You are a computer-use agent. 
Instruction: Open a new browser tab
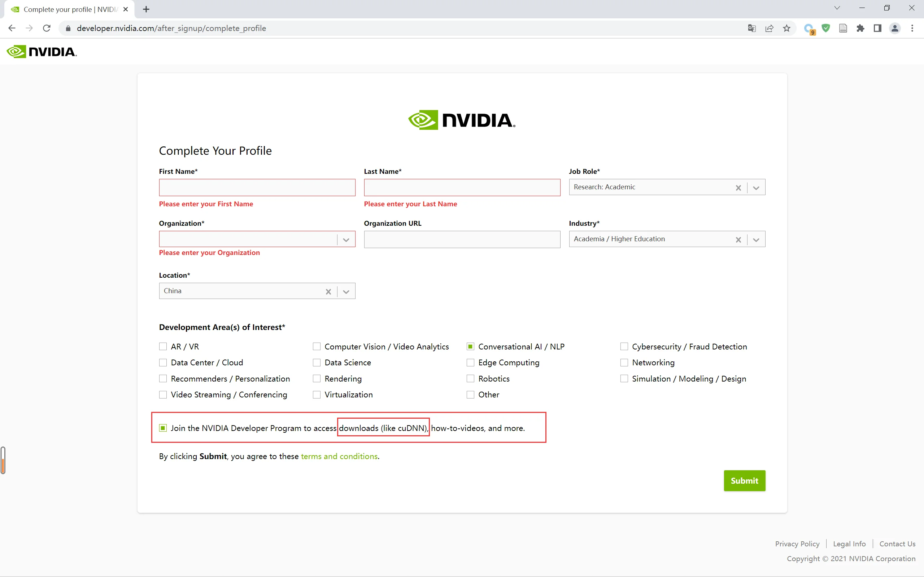(146, 9)
